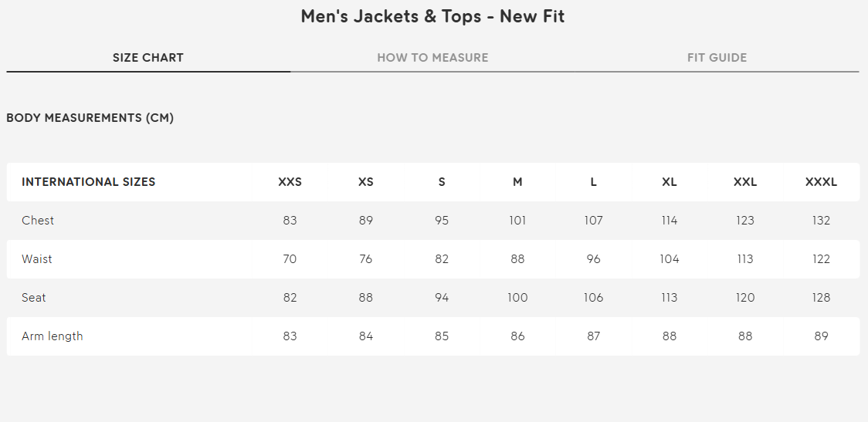Select waist value 96 for size L
Screen dimensions: 868x422
tap(593, 259)
